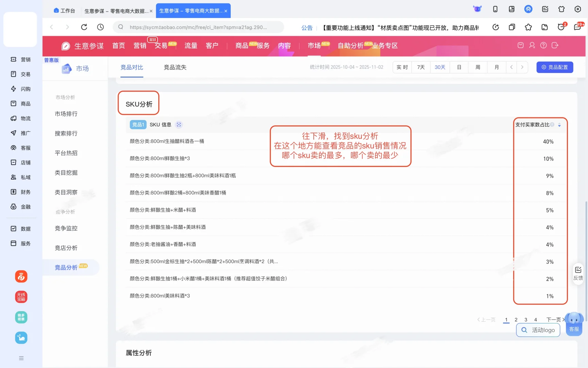This screenshot has width=588, height=368.
Task: Open 财务 in the left sidebar
Action: (20, 192)
